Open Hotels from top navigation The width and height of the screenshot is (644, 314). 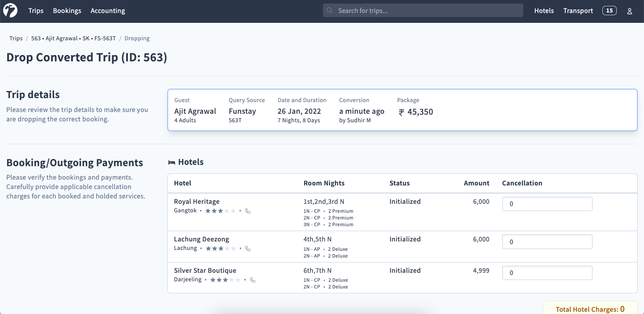[x=544, y=11]
